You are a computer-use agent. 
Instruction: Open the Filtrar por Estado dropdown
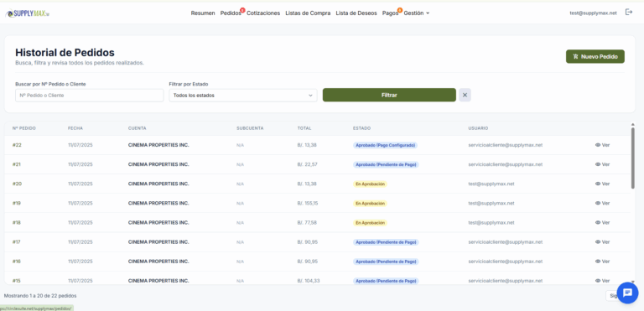(243, 96)
